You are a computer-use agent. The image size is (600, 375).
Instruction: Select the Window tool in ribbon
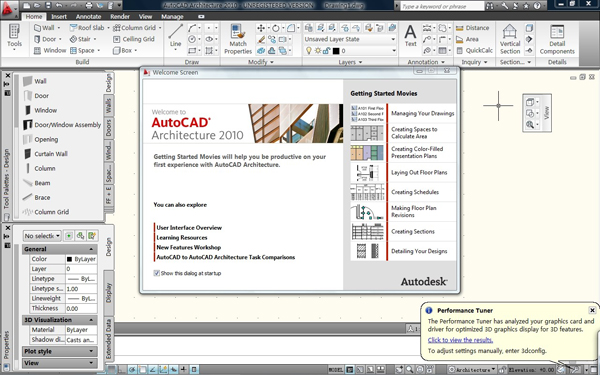[x=50, y=50]
